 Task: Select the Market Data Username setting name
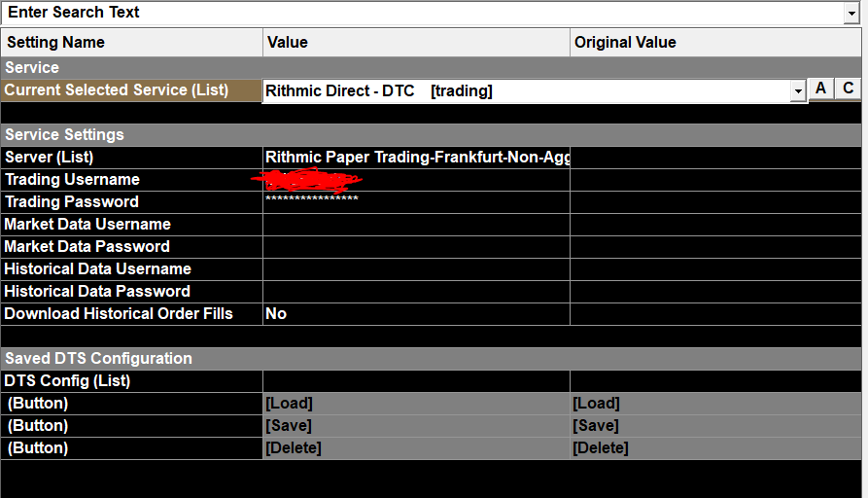click(x=132, y=225)
